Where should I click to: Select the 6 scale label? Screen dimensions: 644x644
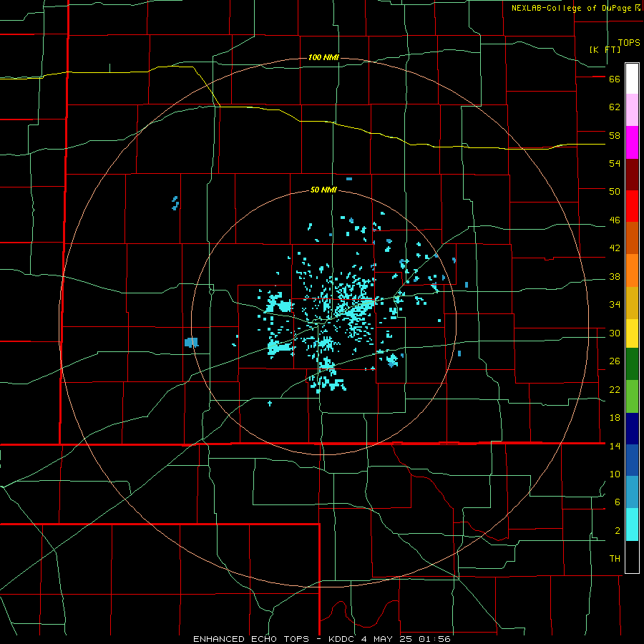pyautogui.click(x=617, y=502)
